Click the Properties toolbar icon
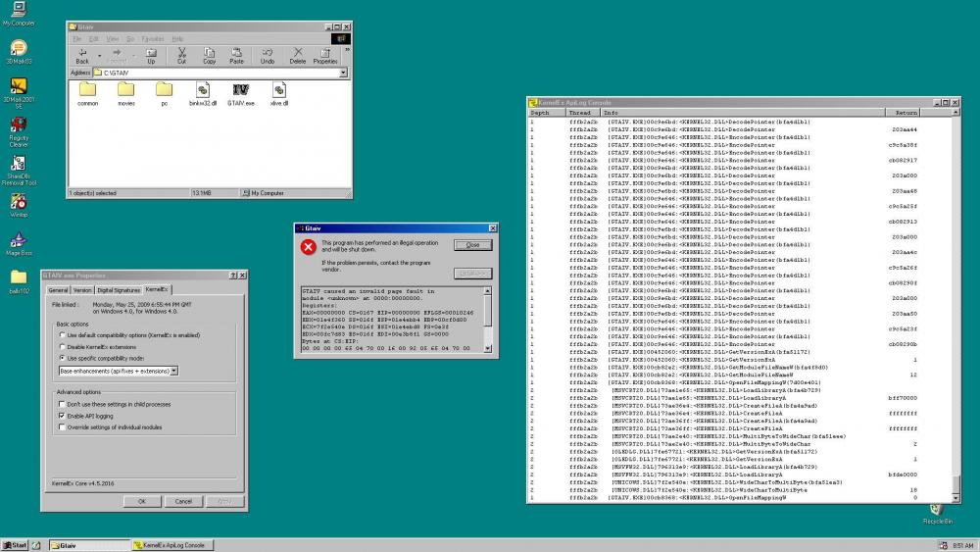980x552 pixels. click(x=325, y=56)
